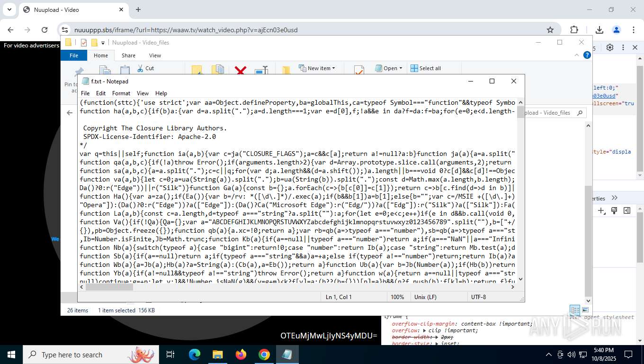The width and height of the screenshot is (644, 364).
Task: Select Explorer Home ribbon tab
Action: tap(101, 55)
